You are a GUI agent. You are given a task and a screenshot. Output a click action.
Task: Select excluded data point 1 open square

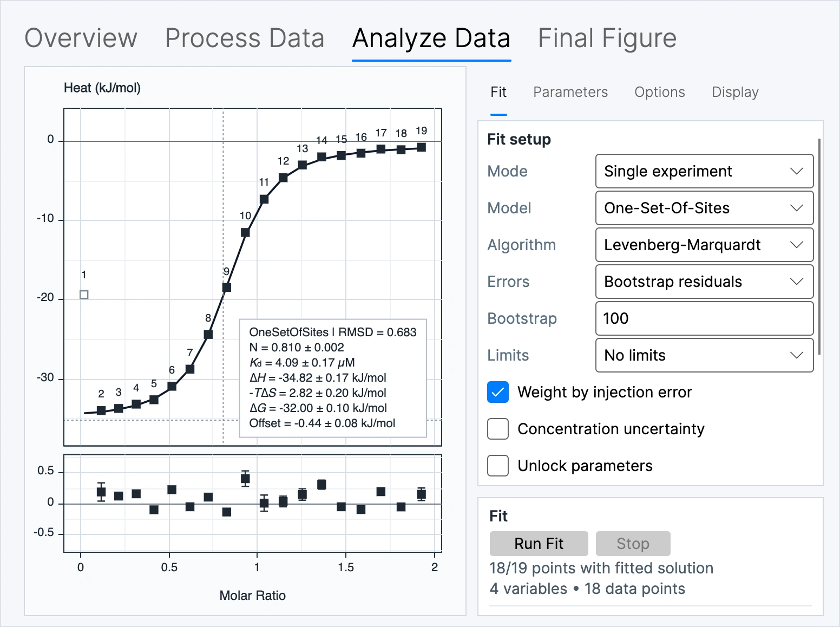[x=84, y=295]
